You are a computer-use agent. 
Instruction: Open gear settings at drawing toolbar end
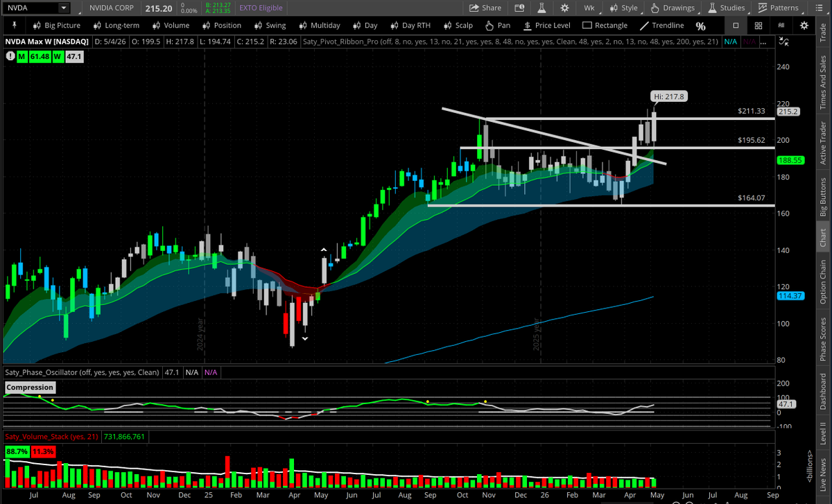coord(804,26)
